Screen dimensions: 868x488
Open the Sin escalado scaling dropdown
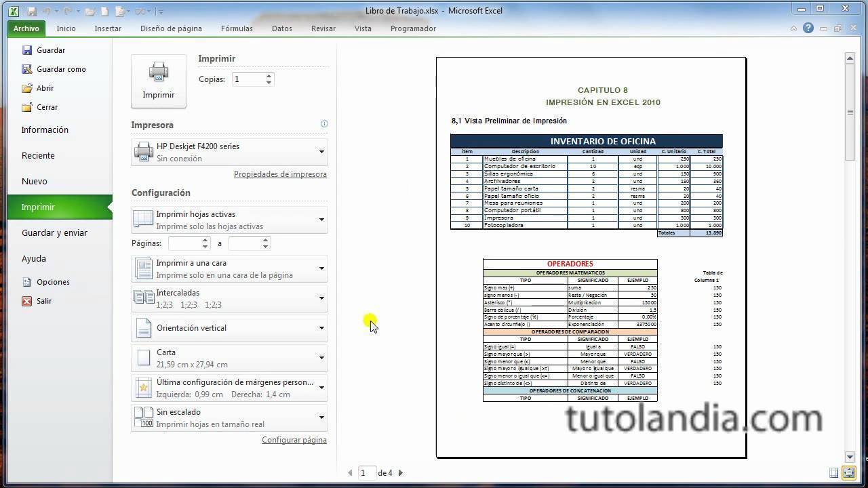(x=229, y=418)
